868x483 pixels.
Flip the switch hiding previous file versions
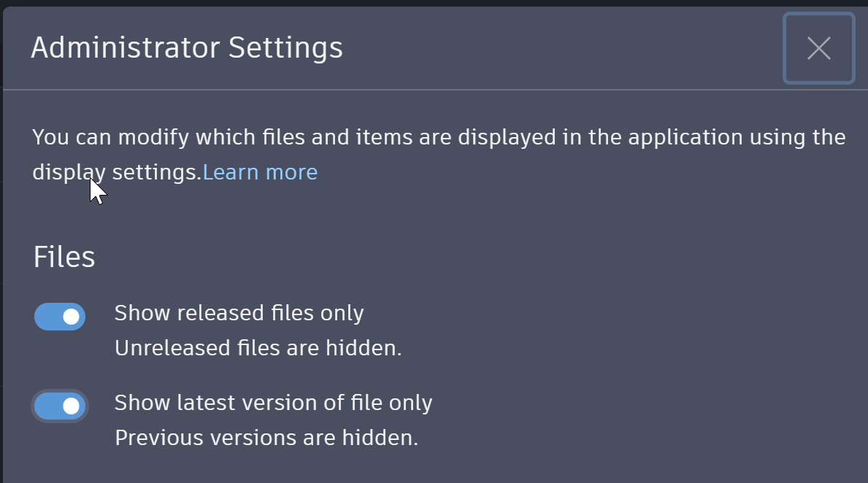(x=59, y=406)
